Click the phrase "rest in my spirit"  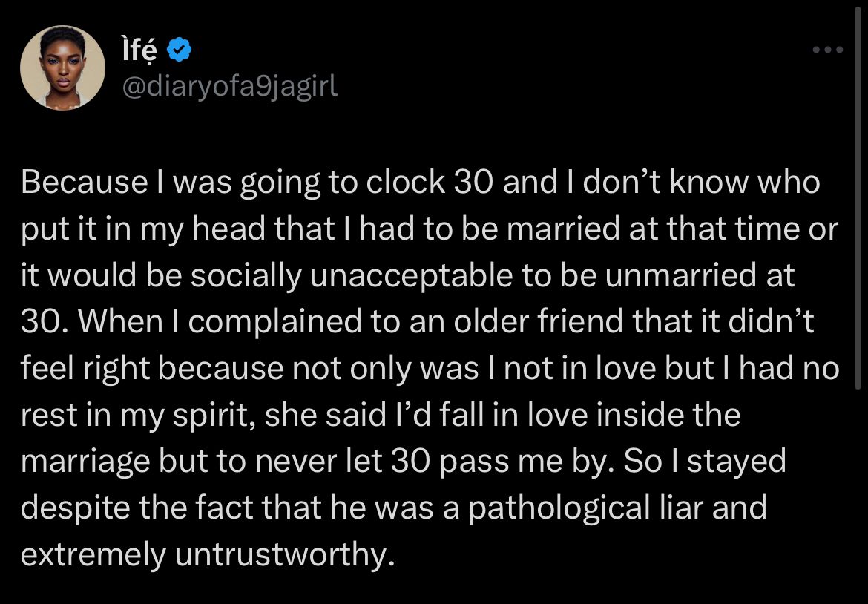click(138, 416)
